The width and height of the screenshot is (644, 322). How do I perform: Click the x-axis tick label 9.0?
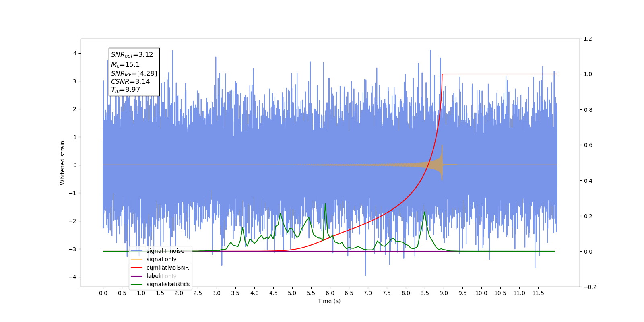point(444,293)
